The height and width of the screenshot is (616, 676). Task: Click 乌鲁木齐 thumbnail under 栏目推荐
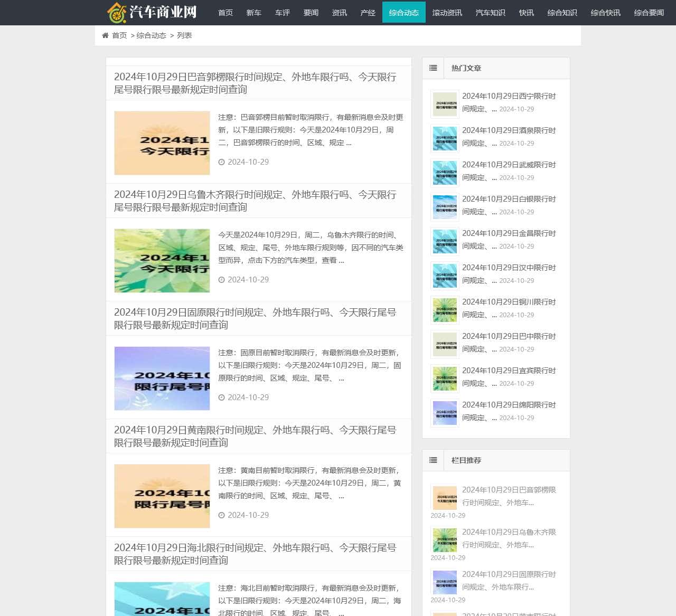click(445, 540)
